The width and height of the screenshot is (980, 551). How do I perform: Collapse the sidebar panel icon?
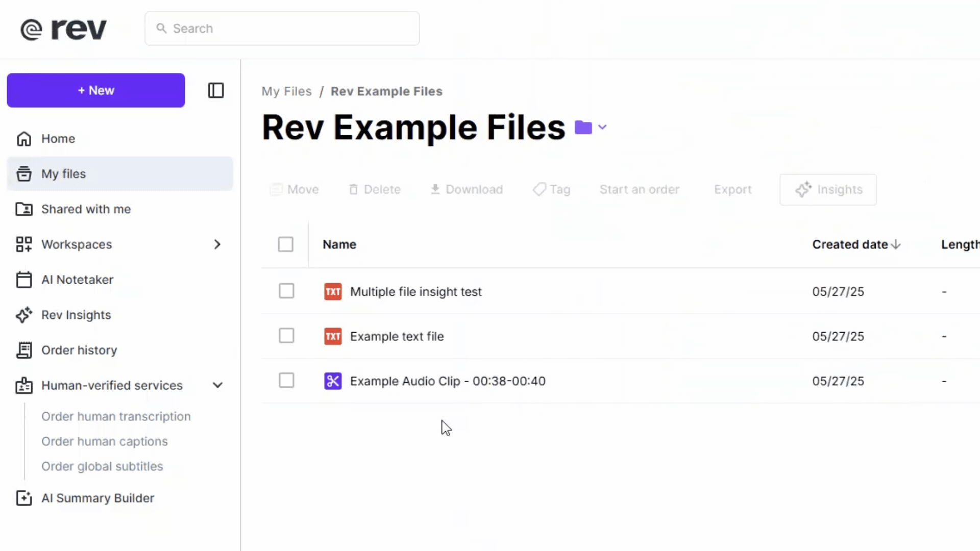pos(216,90)
